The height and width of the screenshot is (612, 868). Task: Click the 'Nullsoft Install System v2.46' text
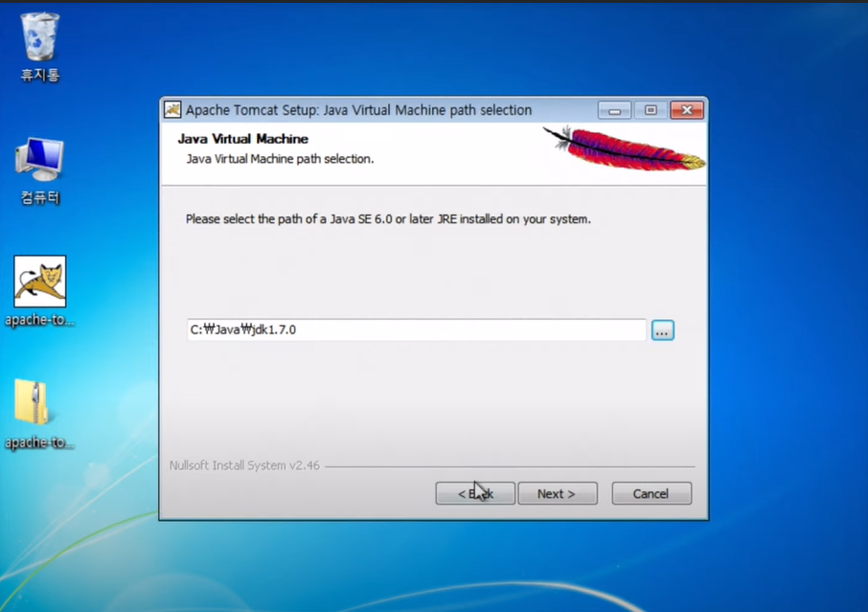[244, 465]
